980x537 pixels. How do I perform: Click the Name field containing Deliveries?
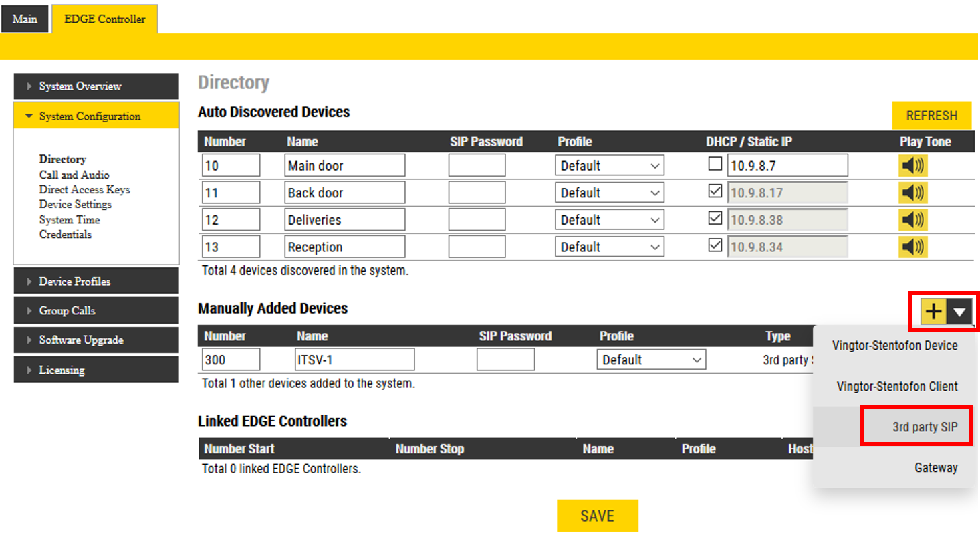click(344, 219)
